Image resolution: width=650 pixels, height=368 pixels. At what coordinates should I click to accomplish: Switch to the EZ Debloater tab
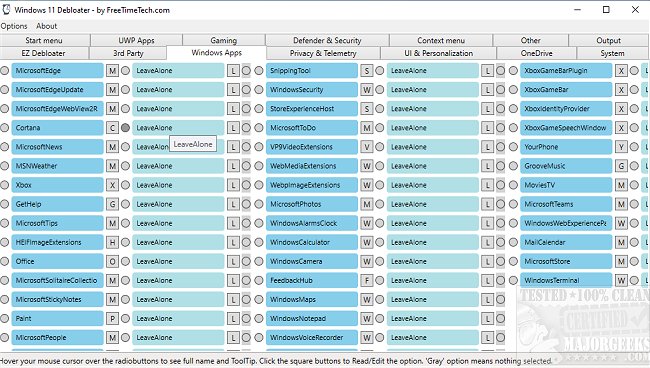pos(44,53)
